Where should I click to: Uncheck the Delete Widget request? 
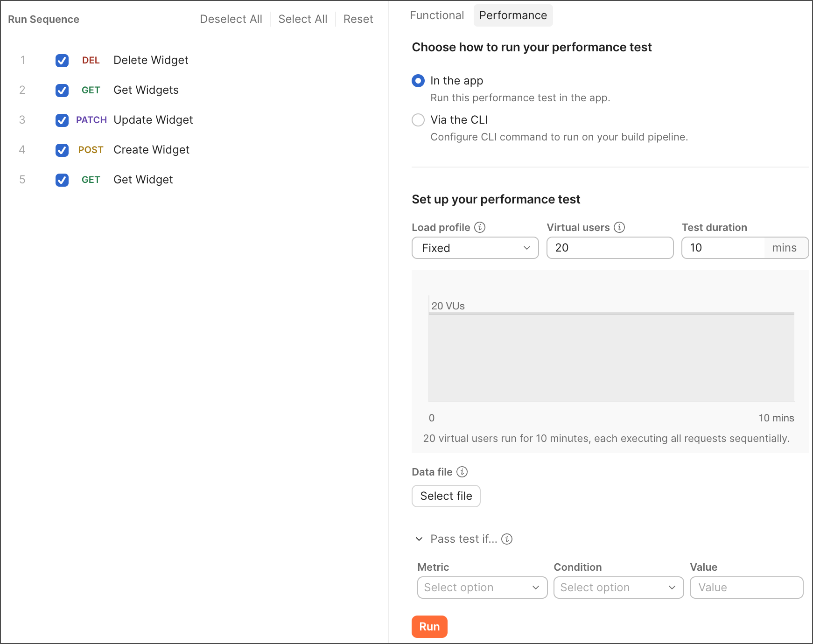[x=62, y=60]
